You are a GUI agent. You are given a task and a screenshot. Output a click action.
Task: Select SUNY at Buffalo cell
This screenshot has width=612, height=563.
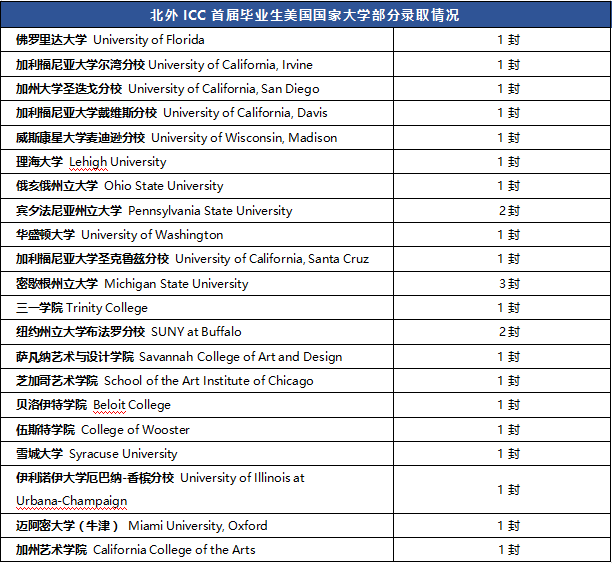(x=197, y=332)
